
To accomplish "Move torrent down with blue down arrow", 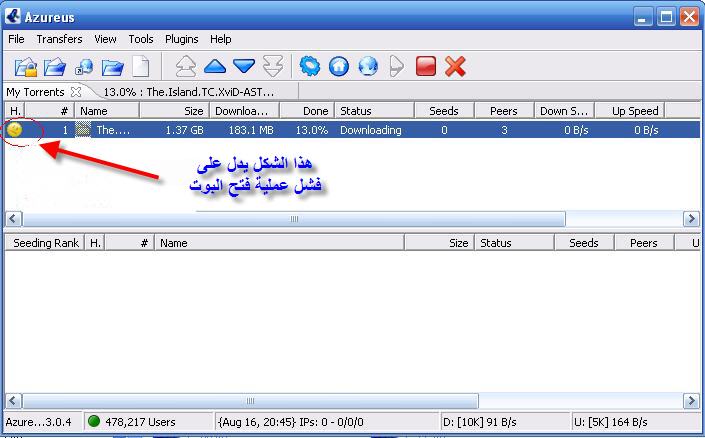I will [x=244, y=66].
